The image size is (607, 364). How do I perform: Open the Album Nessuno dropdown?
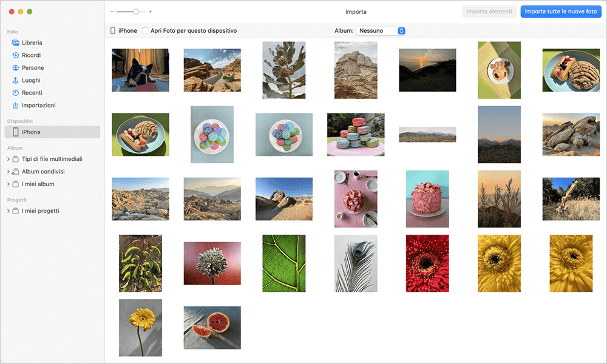point(381,30)
